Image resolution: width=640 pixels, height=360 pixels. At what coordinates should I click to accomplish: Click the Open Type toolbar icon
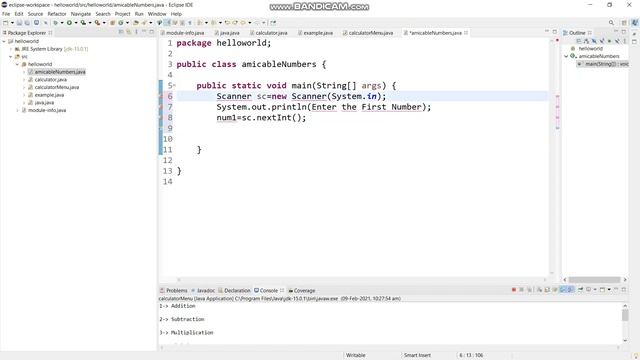(x=136, y=23)
